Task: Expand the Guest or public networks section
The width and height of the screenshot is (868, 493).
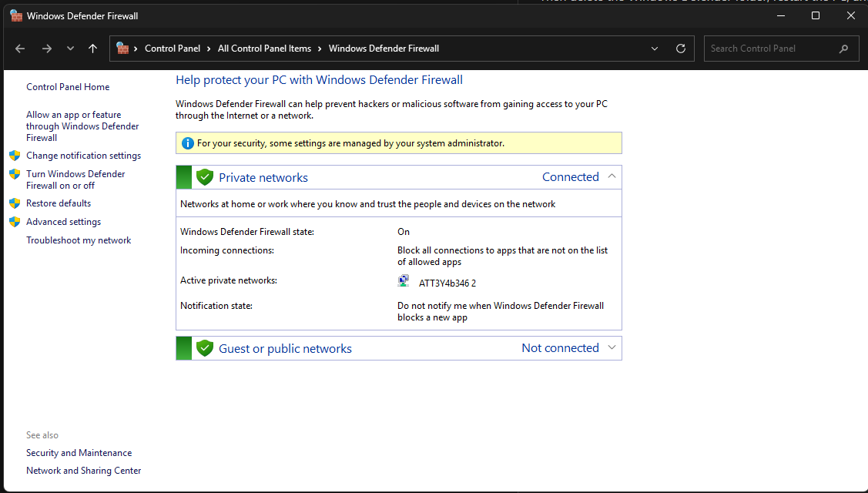Action: 612,347
